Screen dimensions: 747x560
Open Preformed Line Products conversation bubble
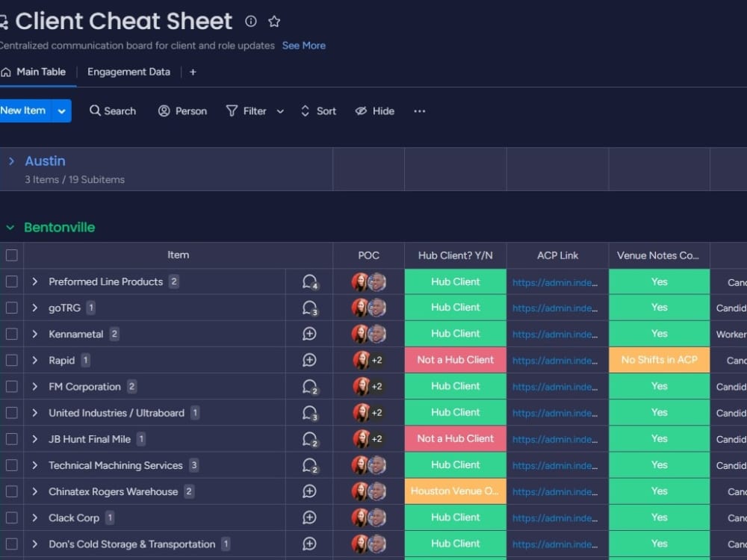[310, 282]
